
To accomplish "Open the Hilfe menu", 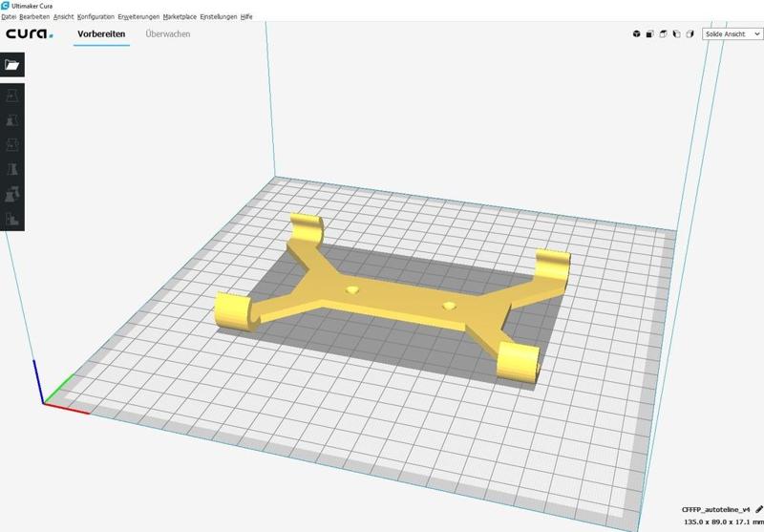I will tap(246, 16).
